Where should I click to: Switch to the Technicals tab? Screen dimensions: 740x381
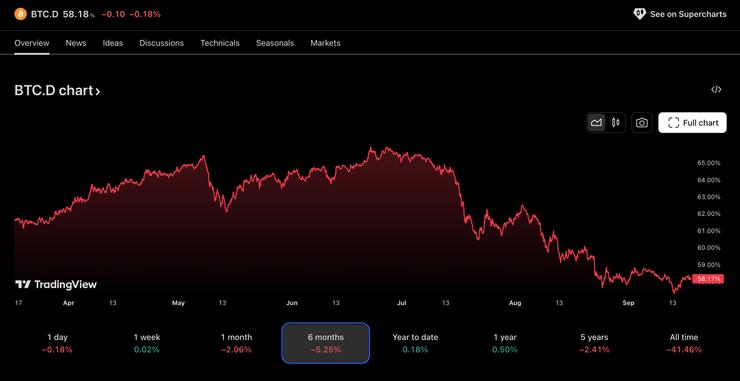click(220, 43)
